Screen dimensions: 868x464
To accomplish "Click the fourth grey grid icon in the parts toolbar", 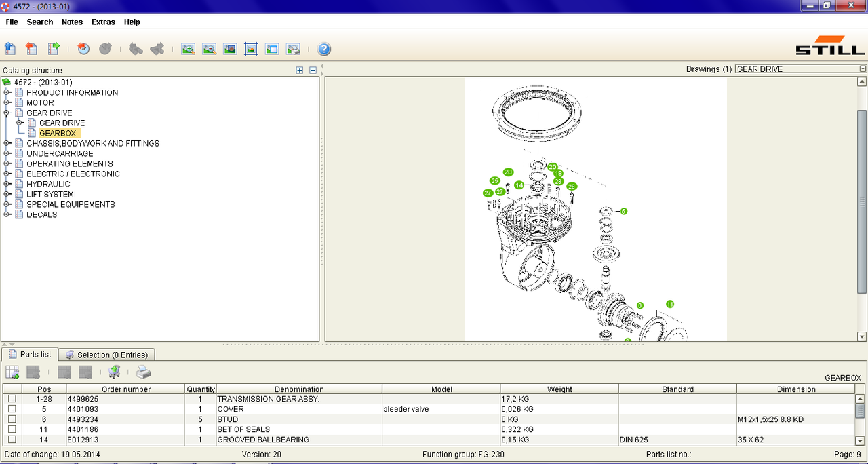I will click(x=85, y=372).
